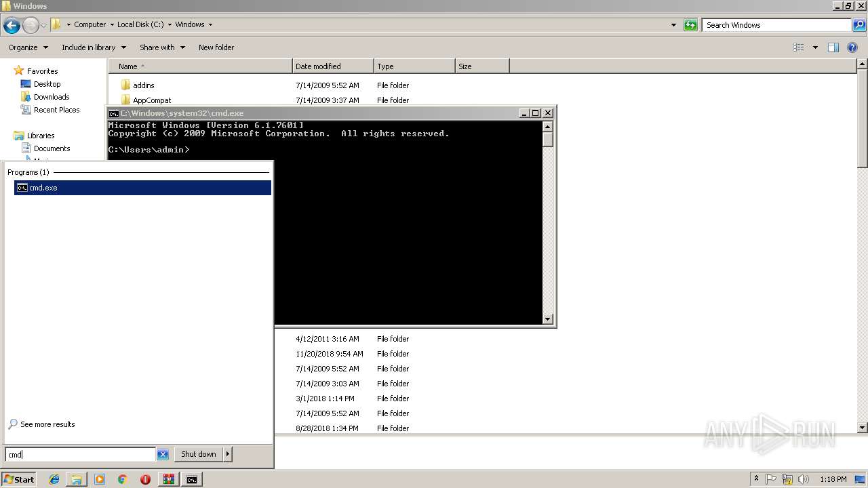Open the Share with menu
868x488 pixels.
[162, 47]
